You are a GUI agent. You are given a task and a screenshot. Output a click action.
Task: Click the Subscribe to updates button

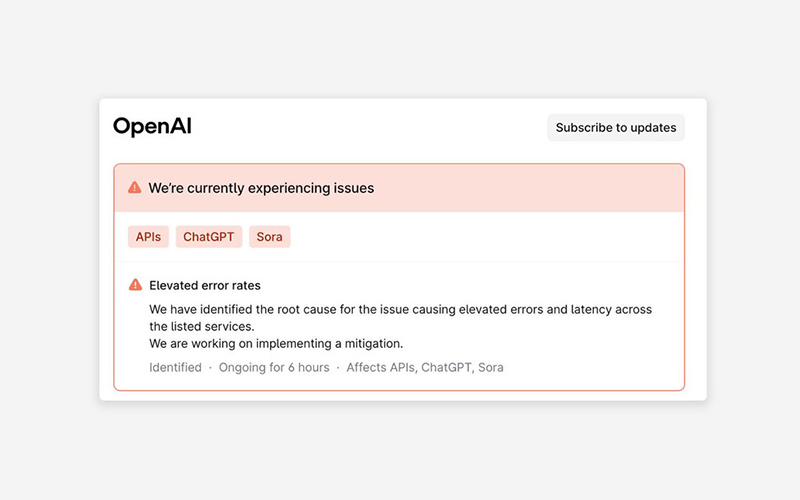[616, 128]
